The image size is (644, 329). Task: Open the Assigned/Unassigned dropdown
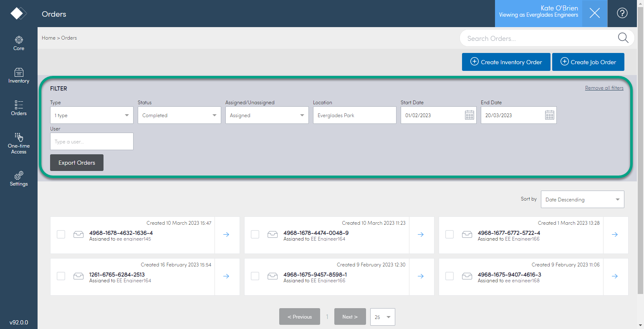[267, 115]
